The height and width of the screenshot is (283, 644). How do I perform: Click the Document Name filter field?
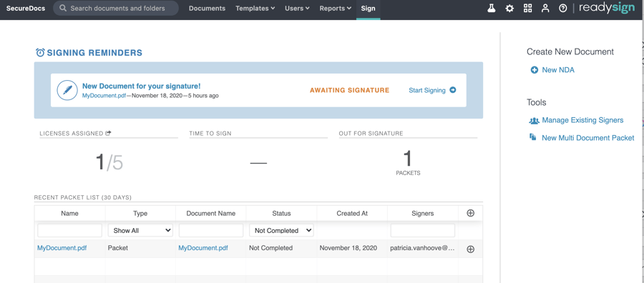tap(211, 231)
